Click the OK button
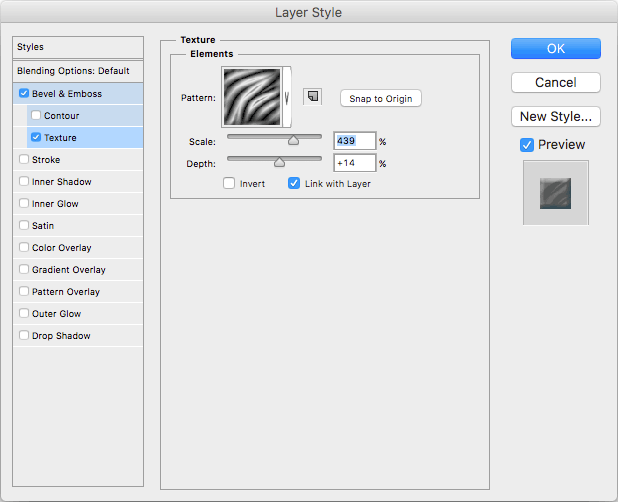 click(x=556, y=48)
